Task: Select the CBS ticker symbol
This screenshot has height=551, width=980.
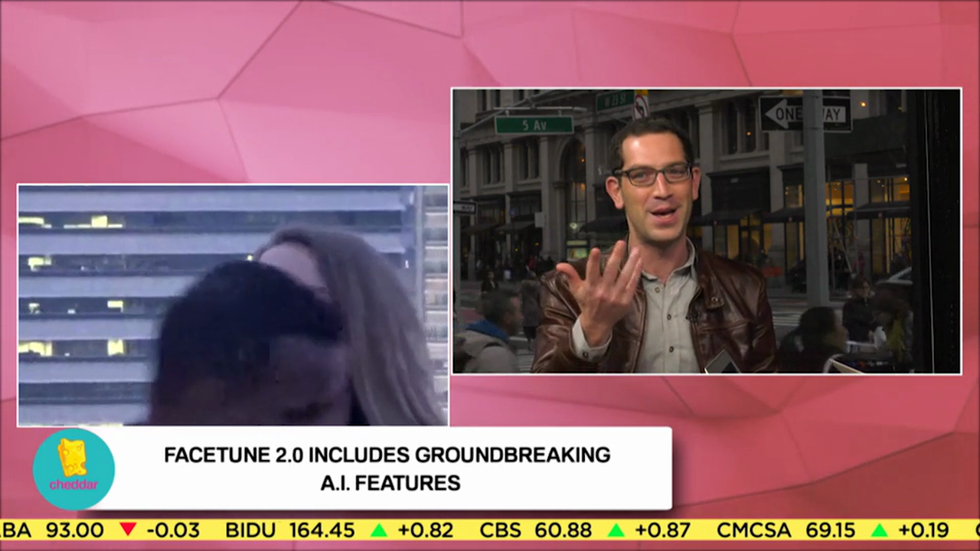Action: point(501,530)
